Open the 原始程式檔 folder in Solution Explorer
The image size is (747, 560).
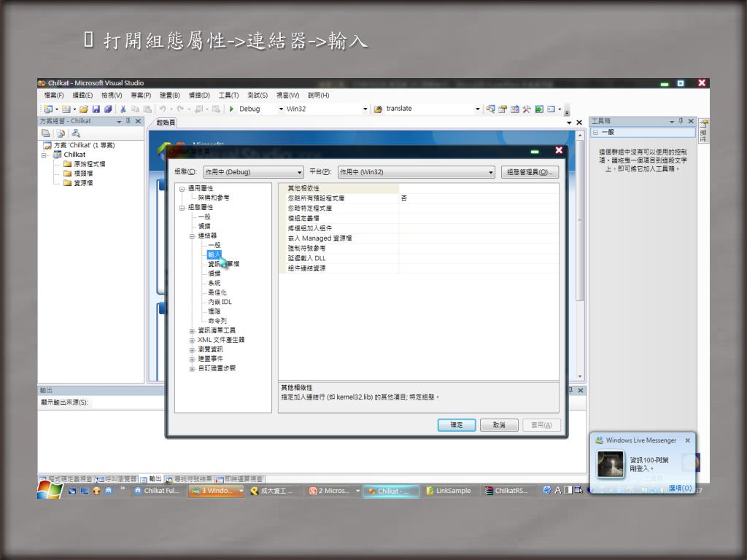(x=85, y=164)
